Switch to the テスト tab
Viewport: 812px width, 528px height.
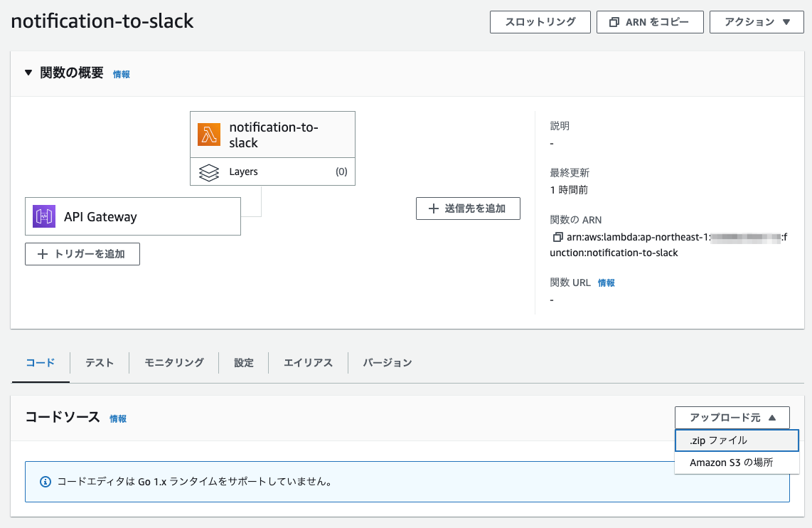tap(100, 363)
